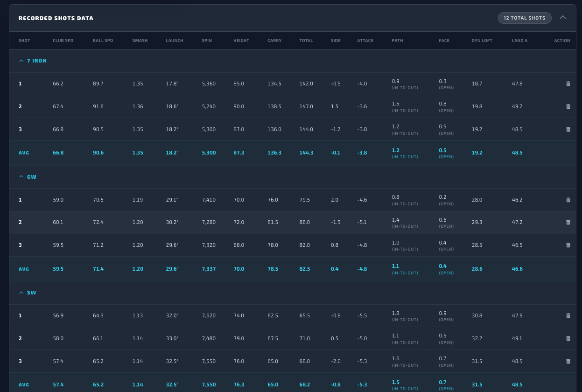Click the HEIGHT column header
Viewport: 582px width, 392px height.
[x=241, y=41]
